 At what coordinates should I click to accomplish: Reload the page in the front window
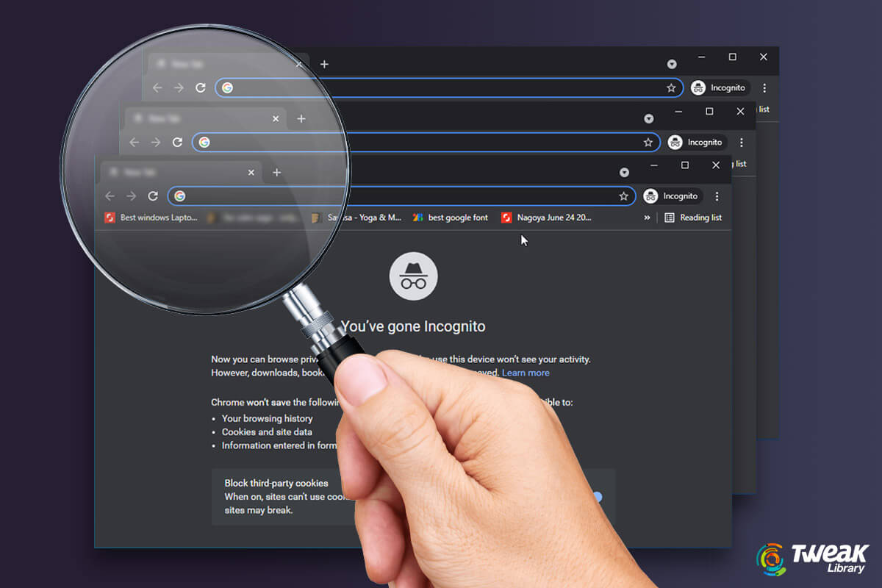153,196
